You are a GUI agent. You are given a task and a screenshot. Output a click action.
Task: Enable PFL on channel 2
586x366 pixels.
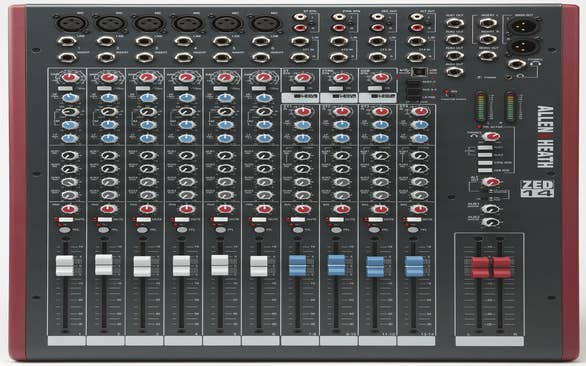[104, 230]
